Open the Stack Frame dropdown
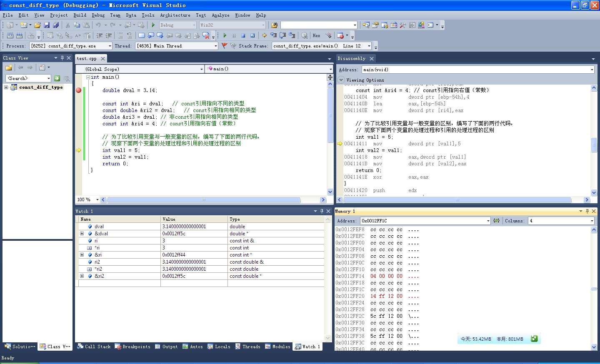Screen dimensions: 600x364 (369, 46)
